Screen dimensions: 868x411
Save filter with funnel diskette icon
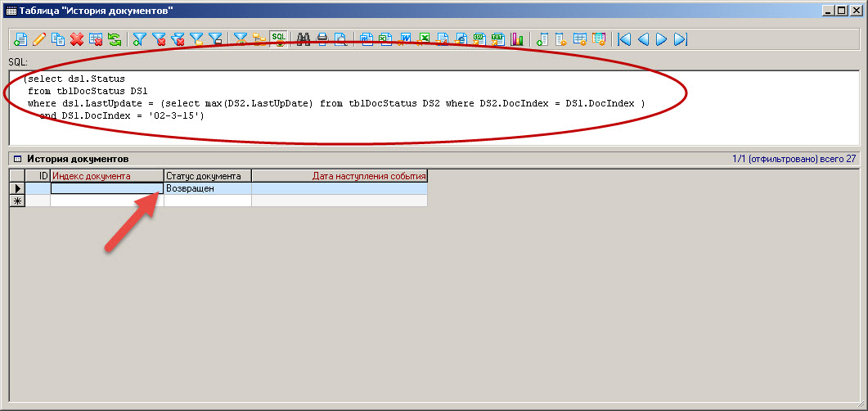click(x=215, y=39)
